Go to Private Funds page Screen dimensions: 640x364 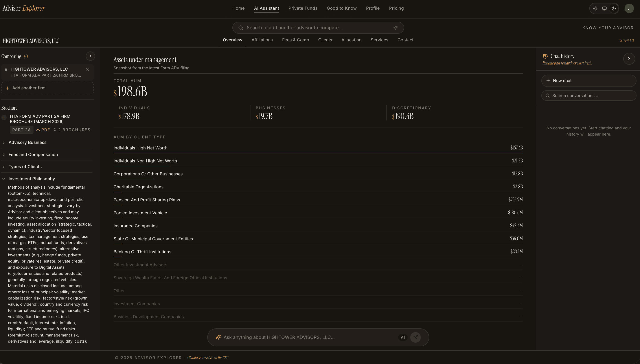tap(303, 8)
